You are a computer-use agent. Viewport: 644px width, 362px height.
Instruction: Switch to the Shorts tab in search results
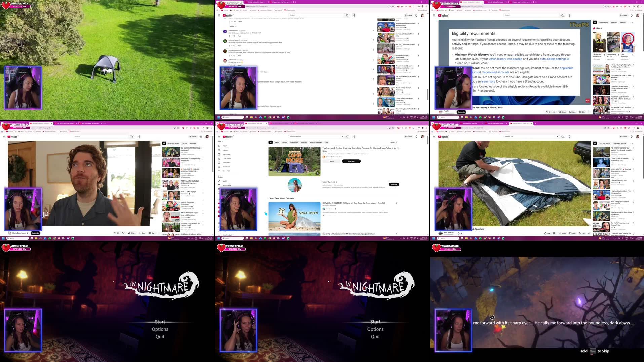click(277, 142)
